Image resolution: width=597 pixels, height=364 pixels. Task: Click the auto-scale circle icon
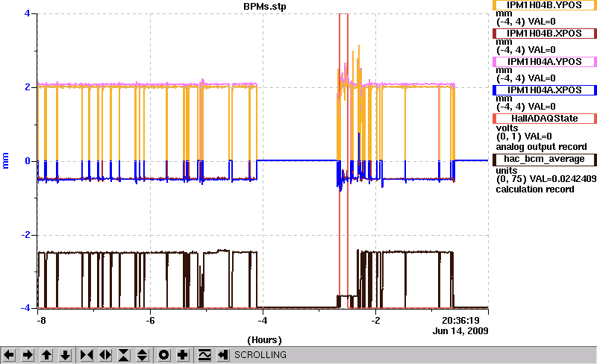click(163, 355)
